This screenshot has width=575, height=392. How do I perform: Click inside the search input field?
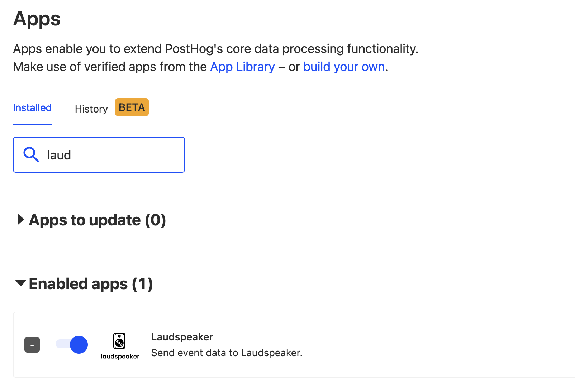pos(108,154)
